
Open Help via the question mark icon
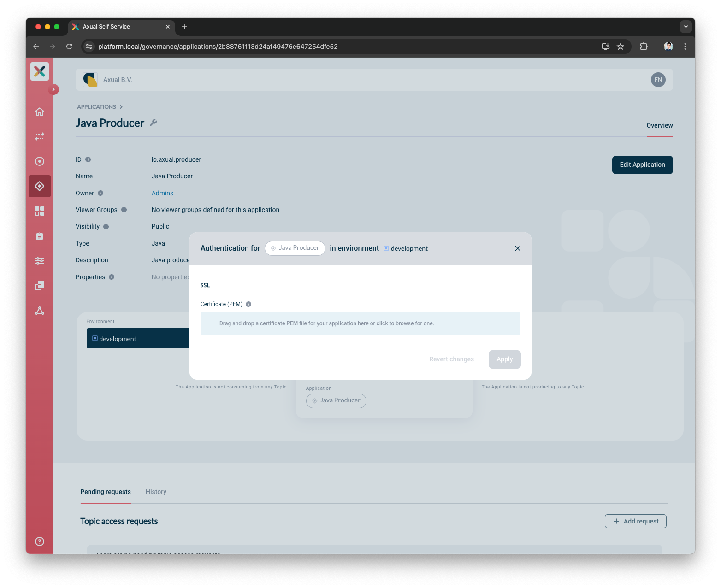(x=40, y=541)
